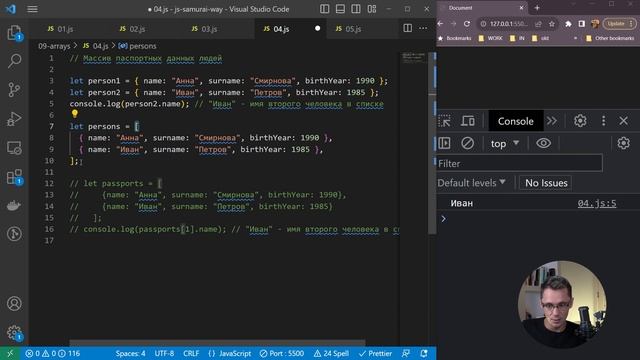Open the VS Code hamburger menu
640x360 pixels.
(32, 9)
